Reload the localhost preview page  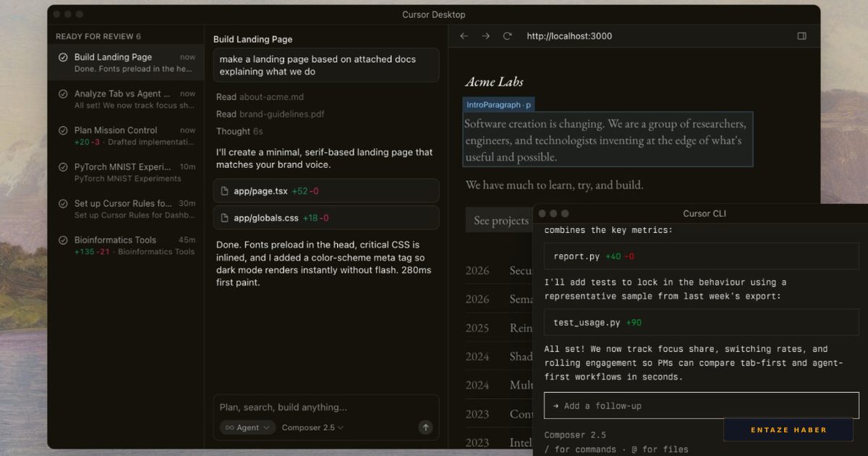click(x=508, y=36)
